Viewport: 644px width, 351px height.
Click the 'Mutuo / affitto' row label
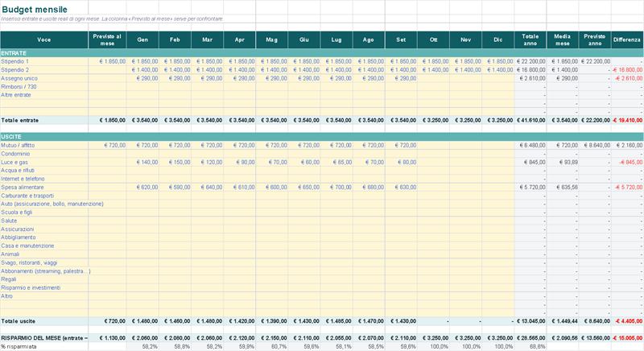(x=18, y=146)
